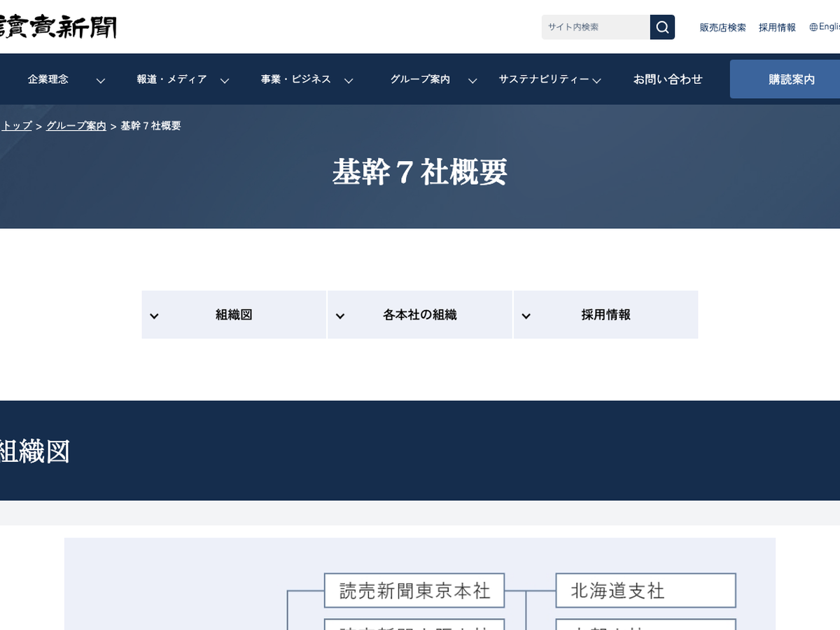
Task: Expand the 報道・メディア navigation dropdown
Action: [225, 80]
